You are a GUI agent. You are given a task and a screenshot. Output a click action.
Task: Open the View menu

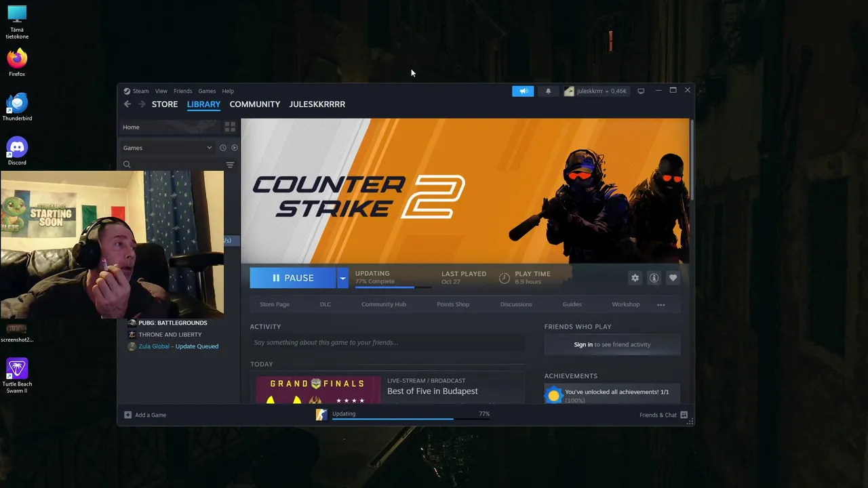(x=161, y=91)
